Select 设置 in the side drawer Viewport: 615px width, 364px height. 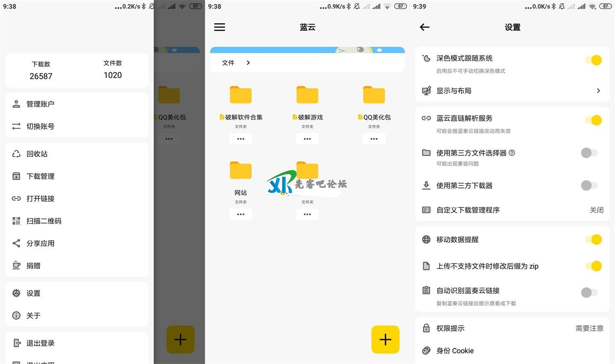click(x=33, y=293)
